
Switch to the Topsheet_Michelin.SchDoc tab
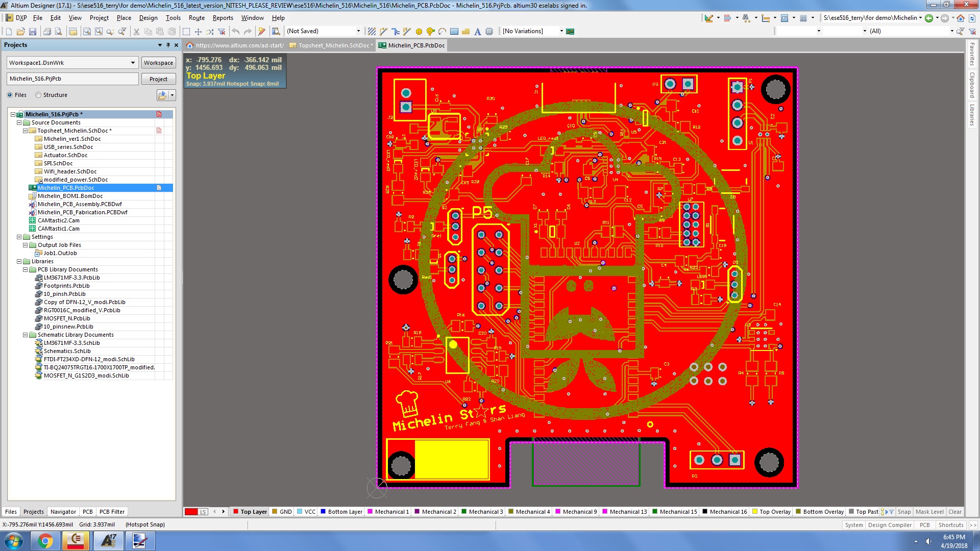point(333,45)
